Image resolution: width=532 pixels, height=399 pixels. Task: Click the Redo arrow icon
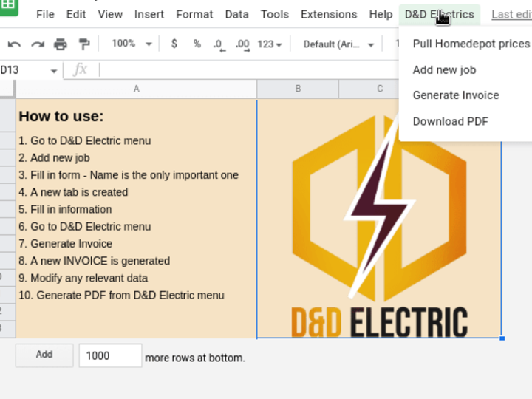[38, 44]
